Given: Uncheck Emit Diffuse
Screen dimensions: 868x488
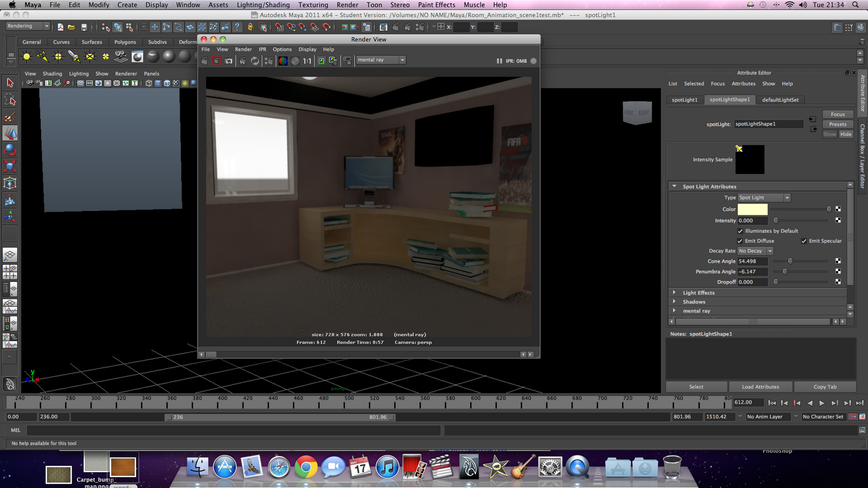Looking at the screenshot, I should tap(740, 241).
